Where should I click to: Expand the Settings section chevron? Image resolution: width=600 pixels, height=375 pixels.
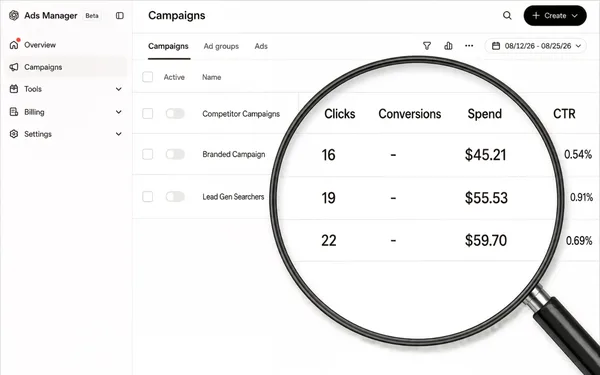tap(119, 134)
